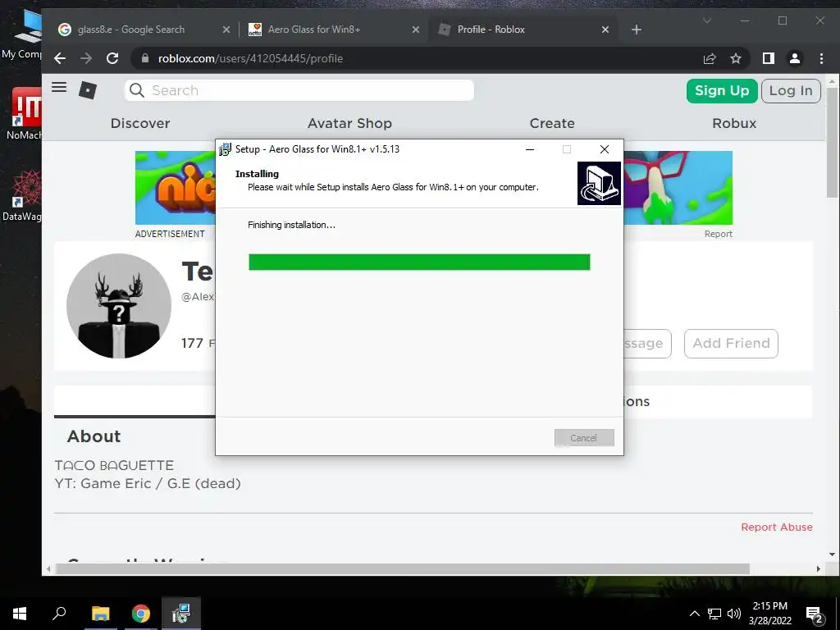
Task: Select the Profile - Roblox tab
Action: [491, 30]
